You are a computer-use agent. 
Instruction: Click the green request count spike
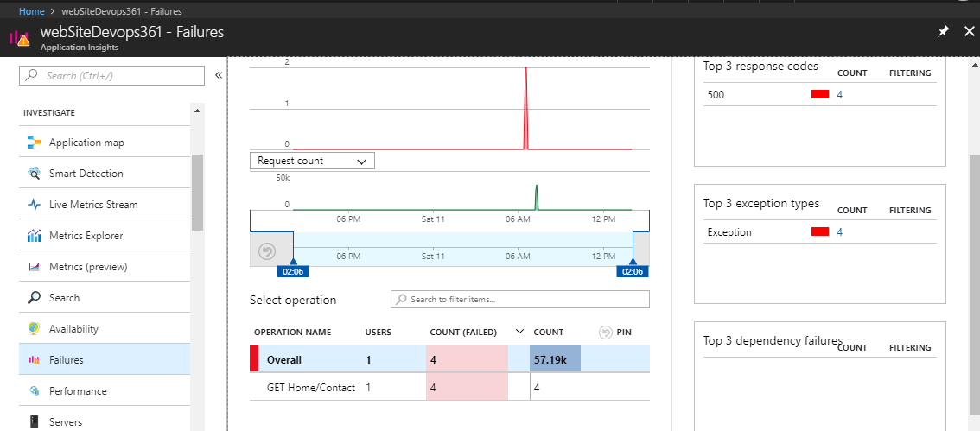tap(537, 197)
